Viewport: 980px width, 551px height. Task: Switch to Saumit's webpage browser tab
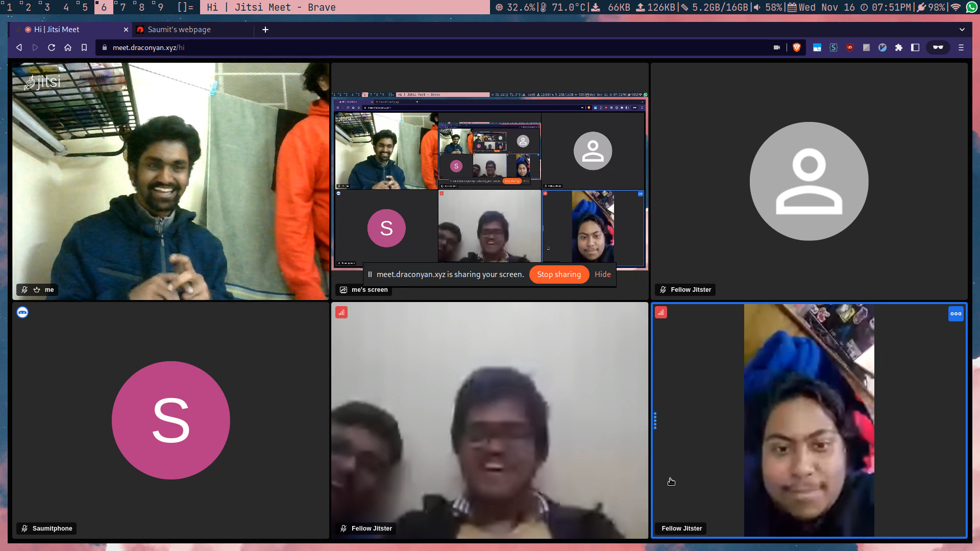[x=177, y=29]
